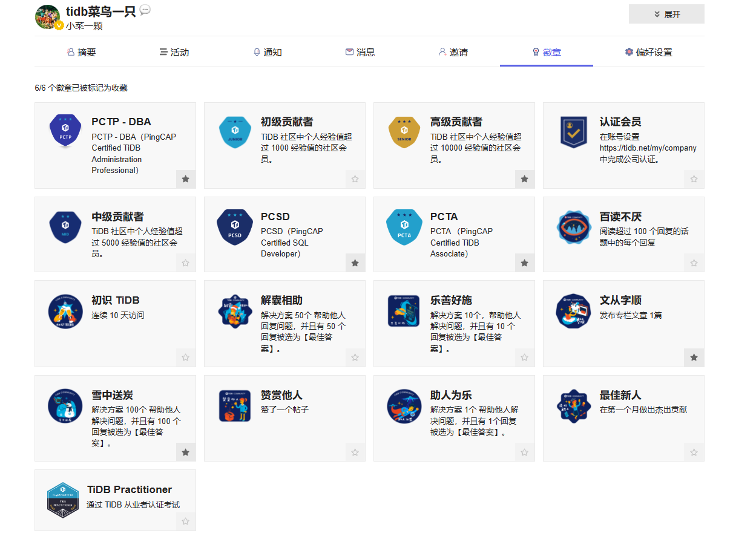This screenshot has height=542, width=756.
Task: Click the gold SENIOR contributor badge icon
Action: click(x=404, y=131)
